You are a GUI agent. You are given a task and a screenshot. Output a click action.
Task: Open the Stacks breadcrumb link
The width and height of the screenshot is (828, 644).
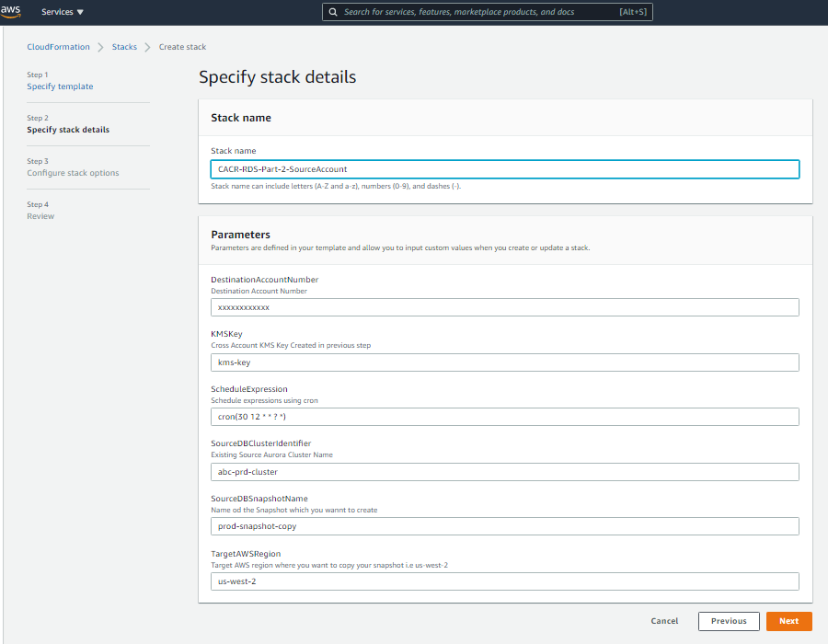click(x=124, y=46)
